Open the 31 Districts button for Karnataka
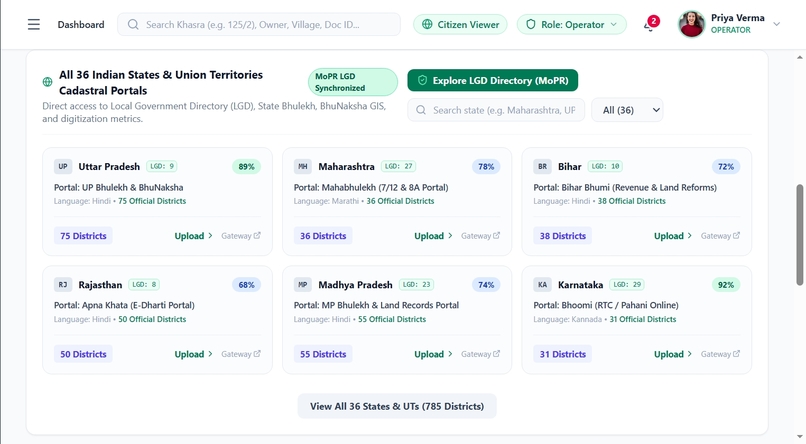Image resolution: width=806 pixels, height=444 pixels. 562,354
